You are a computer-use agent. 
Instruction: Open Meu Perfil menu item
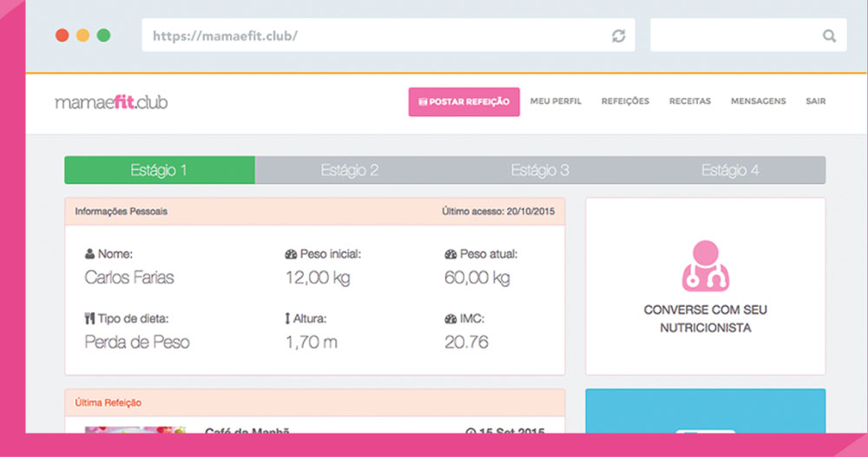point(556,101)
